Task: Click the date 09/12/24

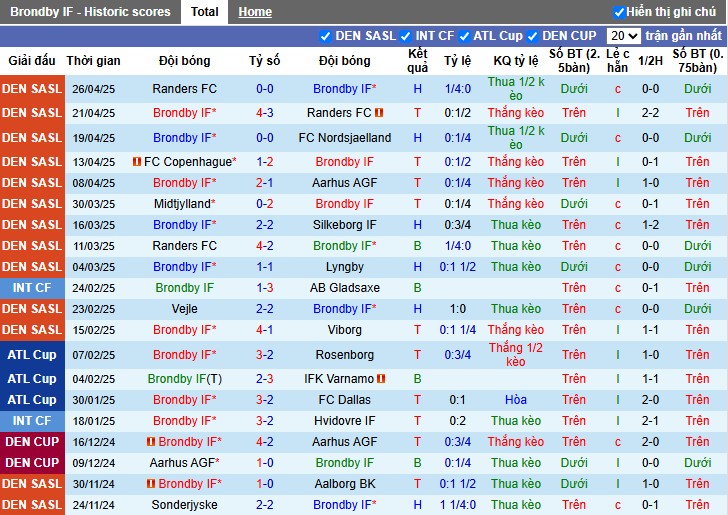Action: click(93, 463)
